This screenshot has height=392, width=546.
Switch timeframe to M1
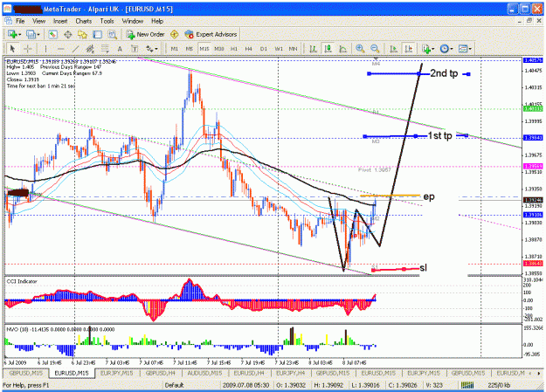tap(175, 49)
